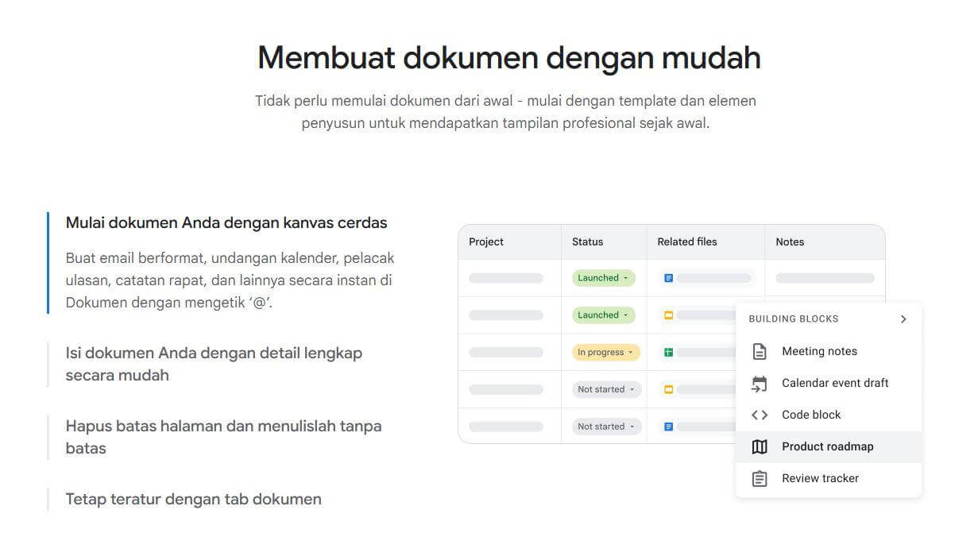Click the second Launched status chip
The height and width of the screenshot is (560, 978).
point(602,315)
